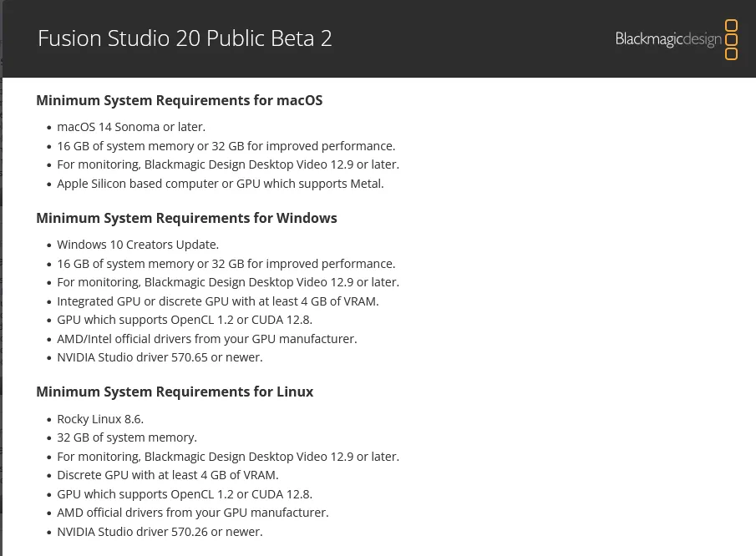The image size is (756, 556).
Task: Click the 16 GB memory line under Windows
Action: (x=226, y=264)
